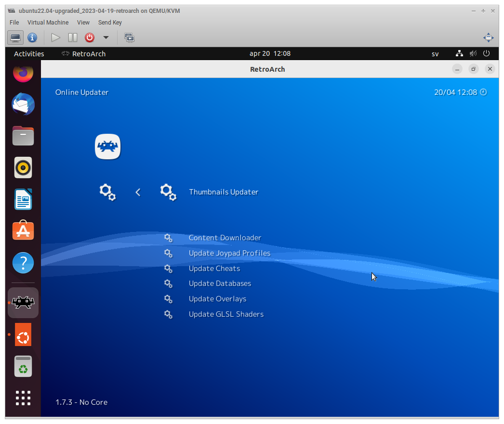Image resolution: width=504 pixels, height=424 pixels.
Task: Click the graphical console display icon
Action: coord(15,38)
